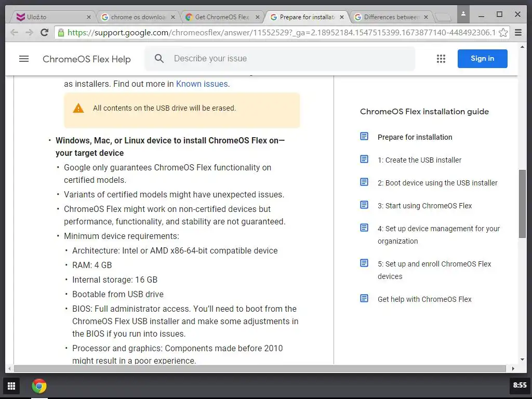
Task: Click document icon beside Set up and enroll
Action: (x=364, y=263)
